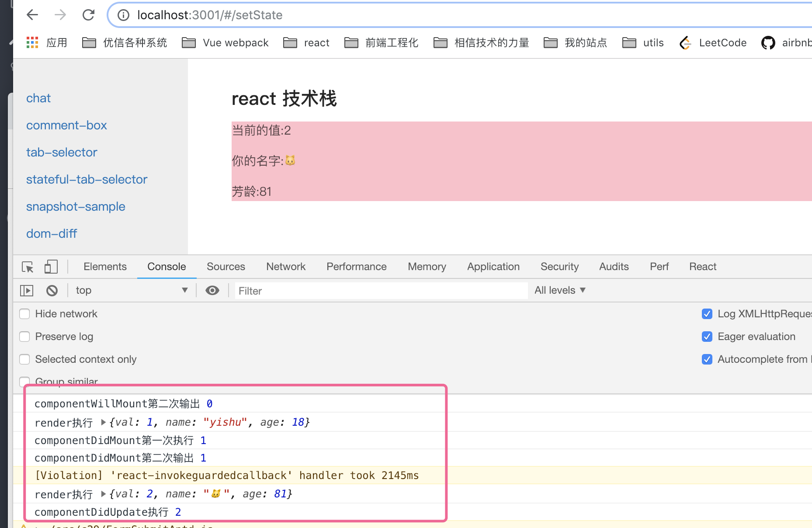Switch to the Memory tab
This screenshot has width=812, height=528.
coord(427,267)
